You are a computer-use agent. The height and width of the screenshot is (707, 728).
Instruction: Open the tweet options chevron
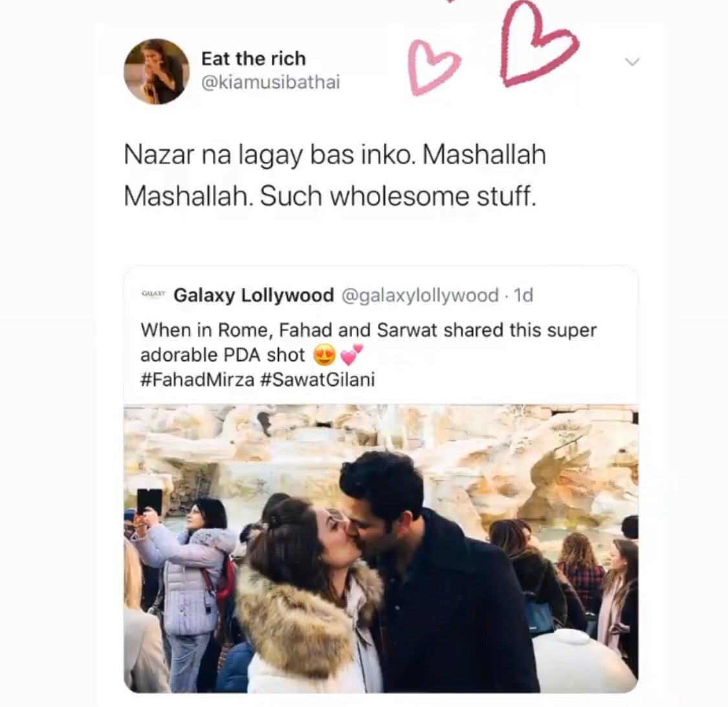point(632,61)
